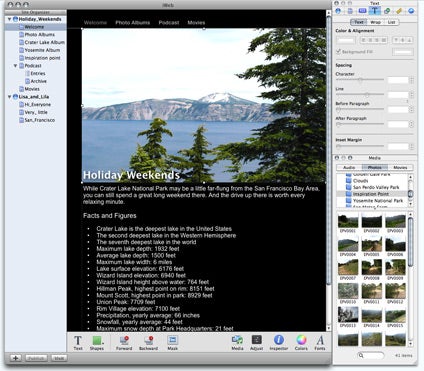Viewport: 424px width, 371px height.
Task: Collapse the Holiday_Weekends site tree
Action: [9, 19]
